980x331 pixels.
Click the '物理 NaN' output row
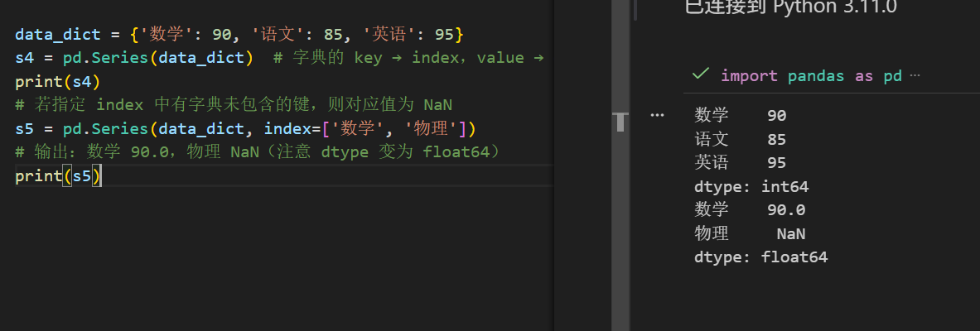[750, 234]
